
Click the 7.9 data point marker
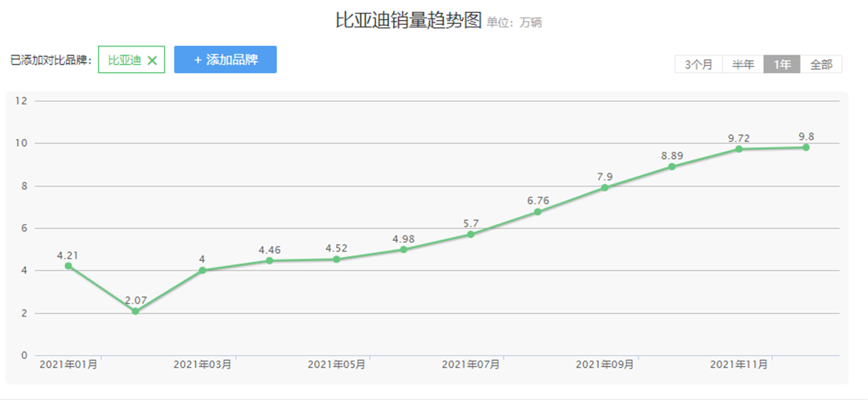click(604, 188)
